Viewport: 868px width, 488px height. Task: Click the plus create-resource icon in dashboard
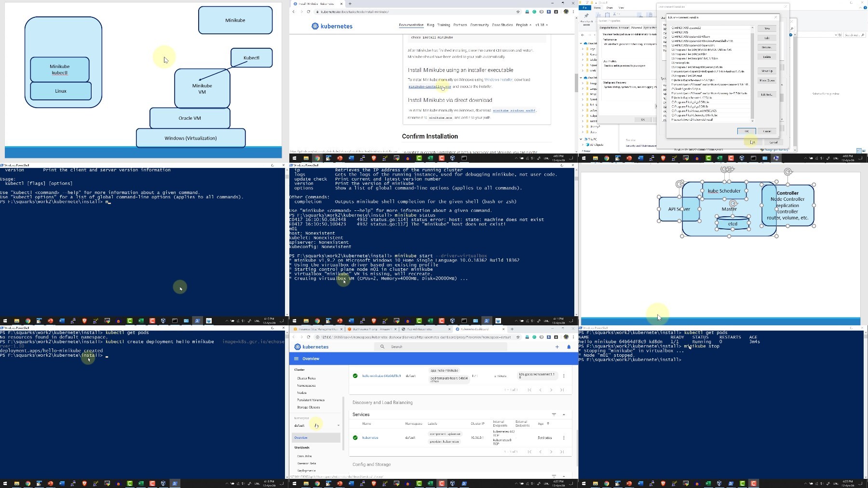[x=557, y=347]
